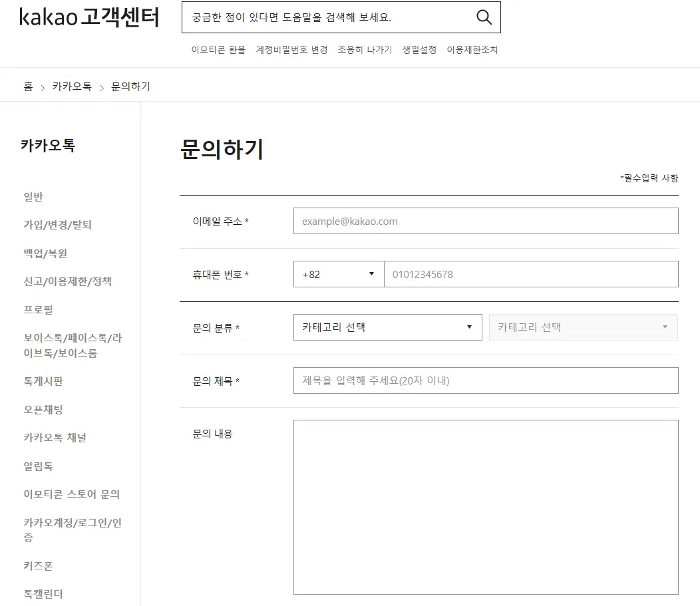Click the 문의 내용 text area
This screenshot has height=606, width=700.
click(486, 508)
